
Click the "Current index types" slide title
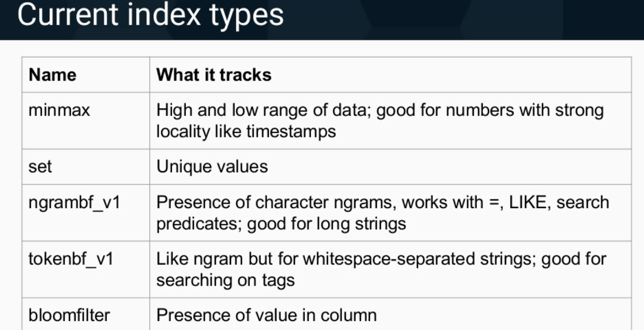click(150, 15)
